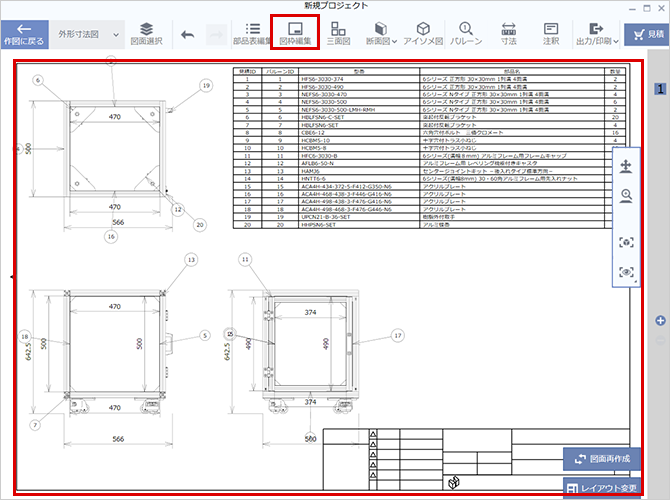This screenshot has height=500, width=670.
Task: Toggle the eye visibility icon in floating panel
Action: tap(627, 271)
